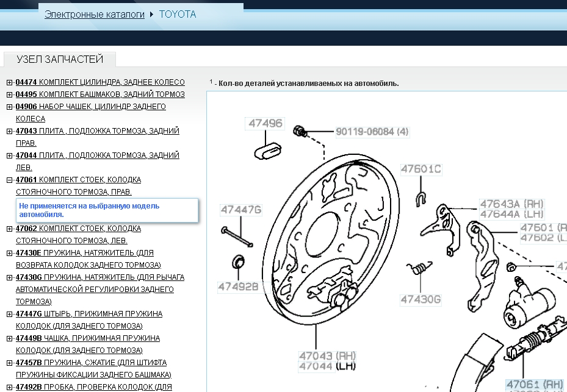The height and width of the screenshot is (392, 567).
Task: Click the 47643A (RH) label in diagram
Action: [x=511, y=204]
